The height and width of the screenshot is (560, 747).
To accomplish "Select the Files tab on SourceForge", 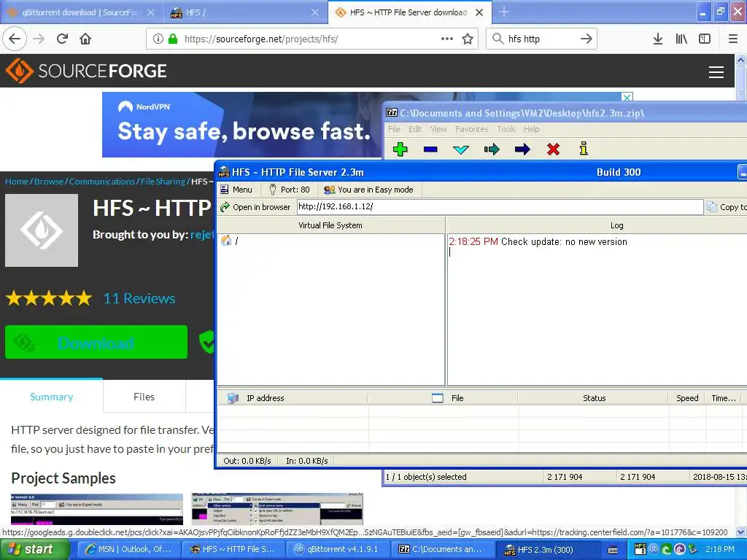I will click(x=144, y=397).
